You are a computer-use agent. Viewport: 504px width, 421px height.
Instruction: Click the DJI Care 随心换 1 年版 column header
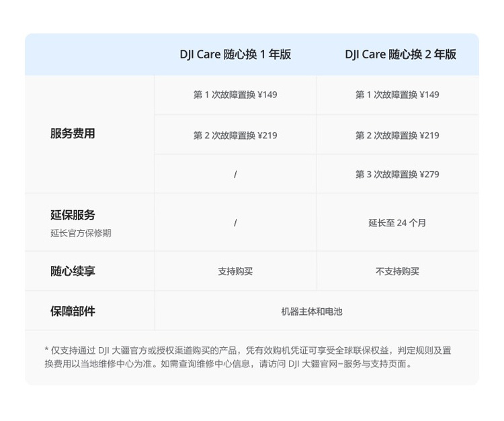[235, 54]
